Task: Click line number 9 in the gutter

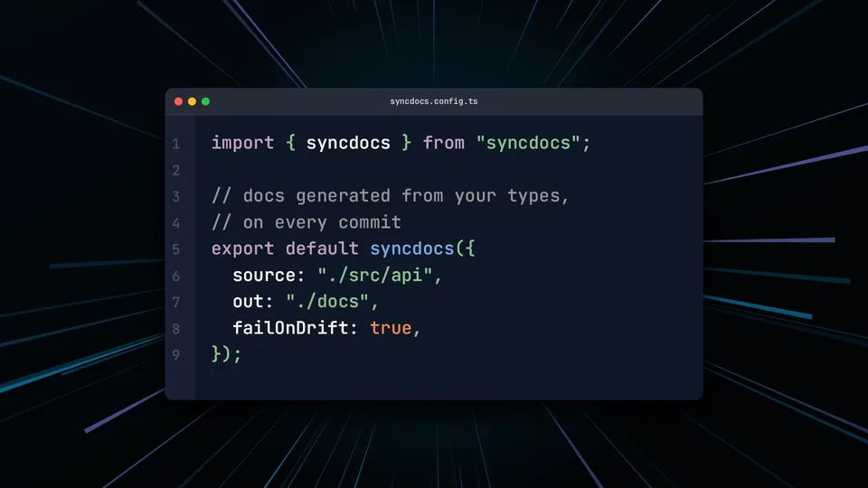Action: (176, 354)
